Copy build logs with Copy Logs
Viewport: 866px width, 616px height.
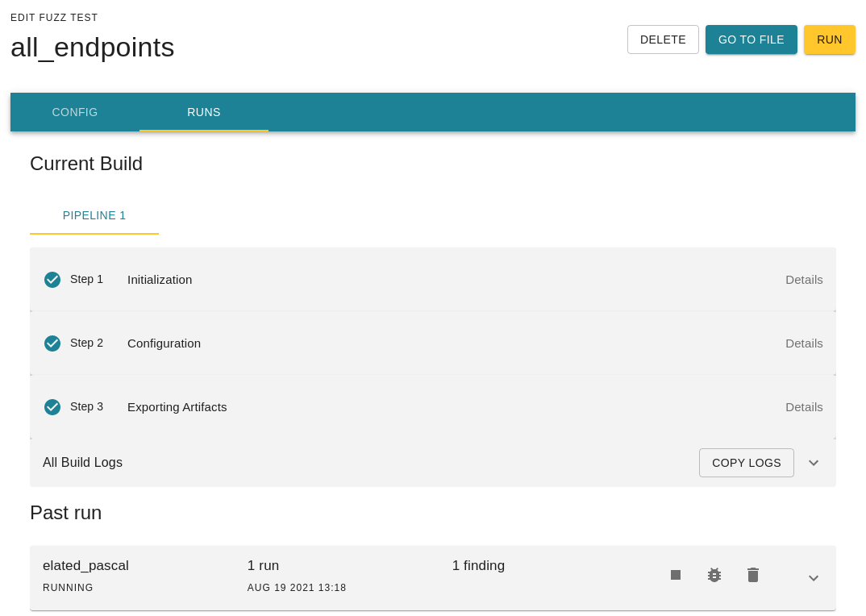click(746, 463)
